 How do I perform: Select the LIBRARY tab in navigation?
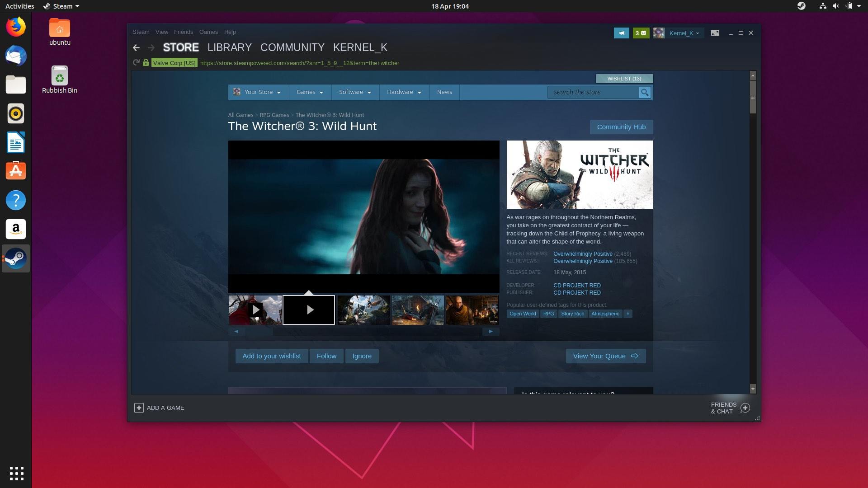(230, 47)
